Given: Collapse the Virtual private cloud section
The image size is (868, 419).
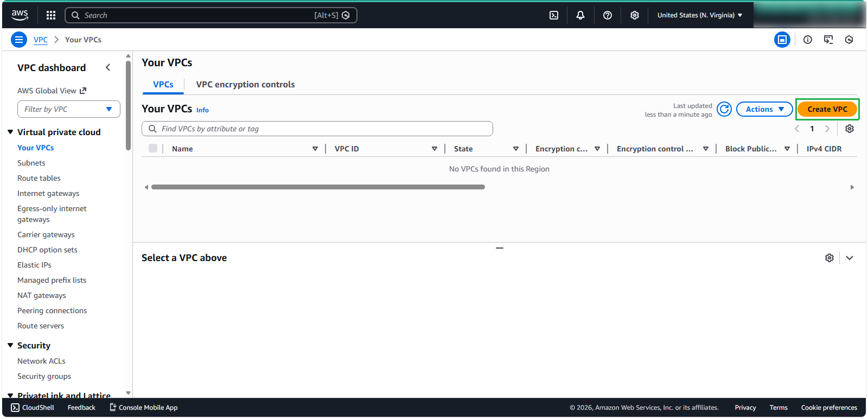Looking at the screenshot, I should coord(10,132).
